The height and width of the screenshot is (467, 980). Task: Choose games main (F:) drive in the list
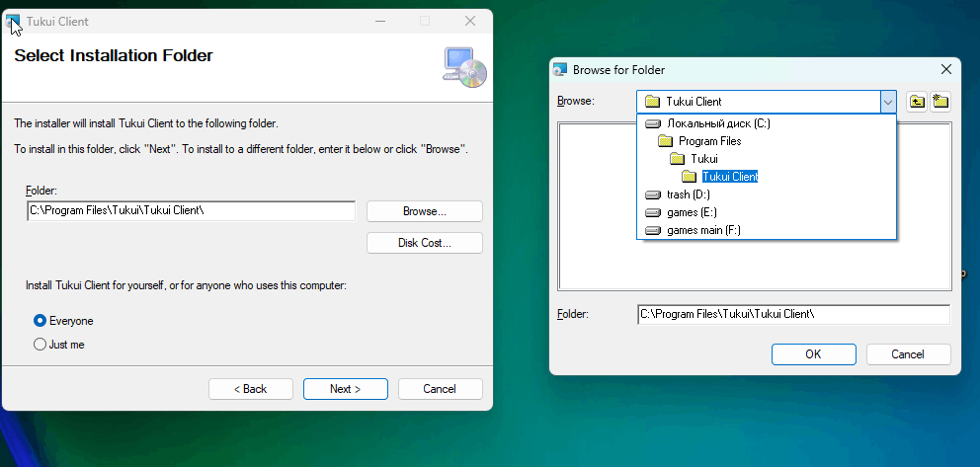click(x=767, y=230)
